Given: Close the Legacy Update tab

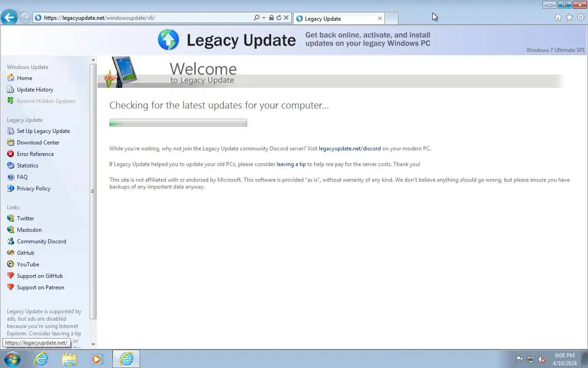Looking at the screenshot, I should coord(380,18).
